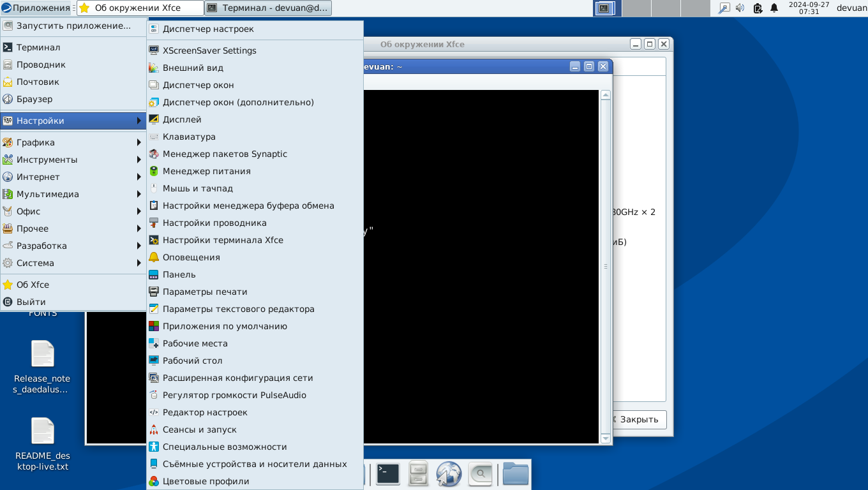
Task: Open terminal icon in bottom dock
Action: tap(387, 474)
